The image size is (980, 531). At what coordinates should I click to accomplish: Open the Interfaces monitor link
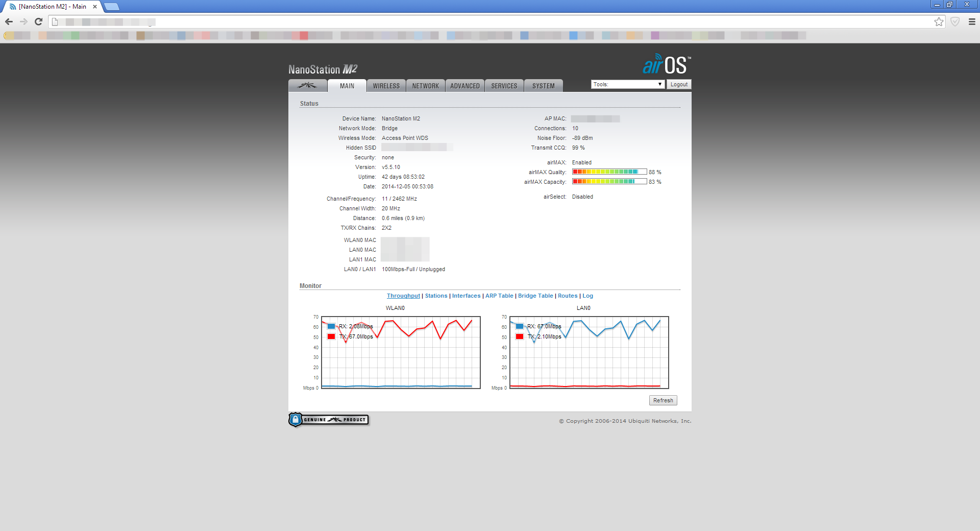click(x=467, y=296)
